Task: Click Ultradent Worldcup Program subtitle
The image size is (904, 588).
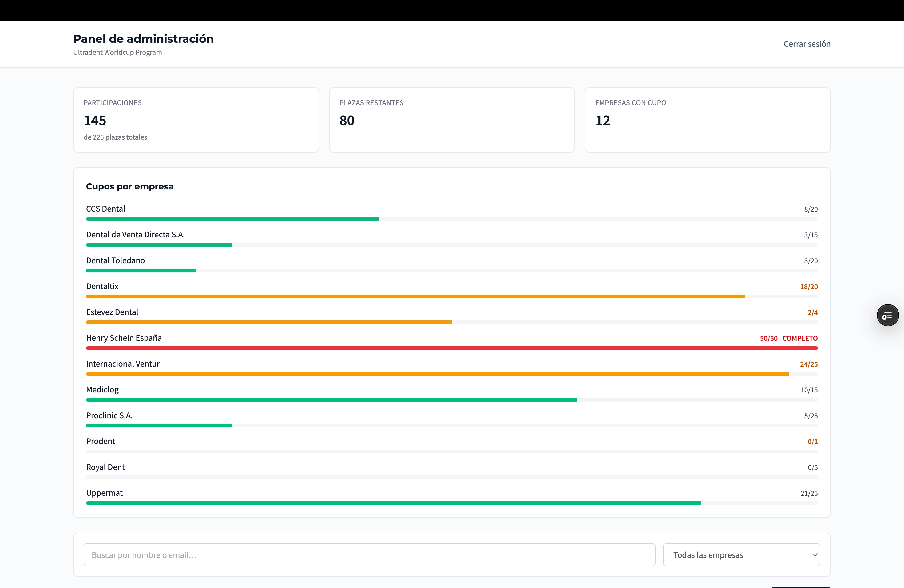Action: pos(117,52)
